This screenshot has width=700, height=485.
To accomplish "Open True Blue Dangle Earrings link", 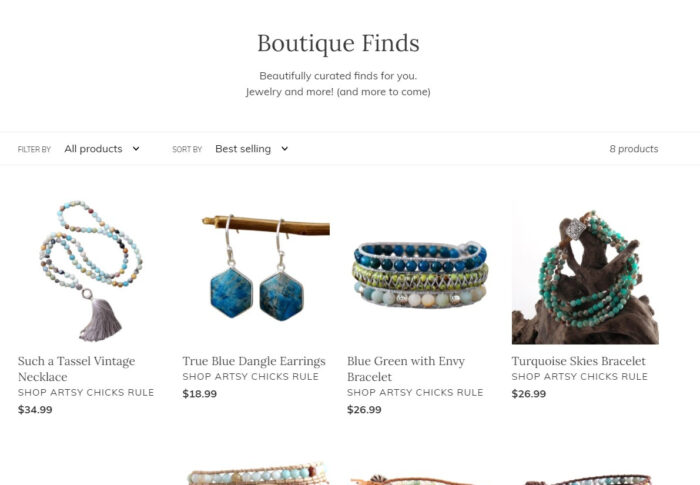I will click(254, 361).
